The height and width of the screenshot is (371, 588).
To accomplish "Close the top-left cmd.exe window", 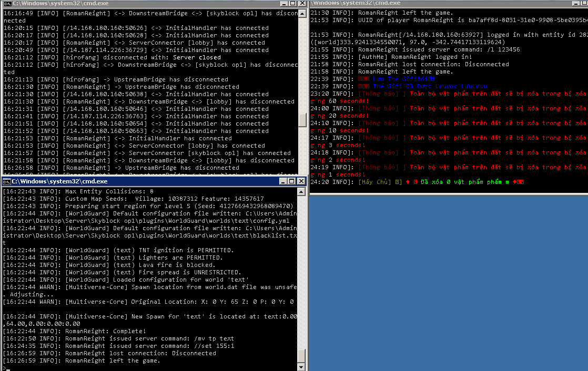I will 302,3.
